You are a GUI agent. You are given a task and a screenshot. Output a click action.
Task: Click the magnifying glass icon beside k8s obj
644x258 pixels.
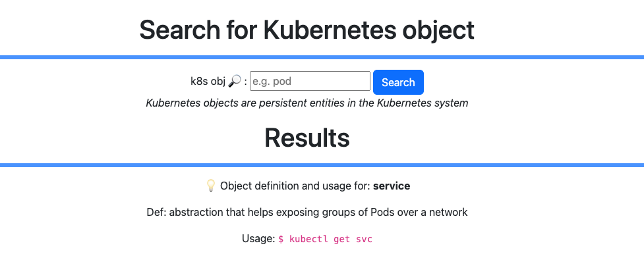tap(235, 81)
